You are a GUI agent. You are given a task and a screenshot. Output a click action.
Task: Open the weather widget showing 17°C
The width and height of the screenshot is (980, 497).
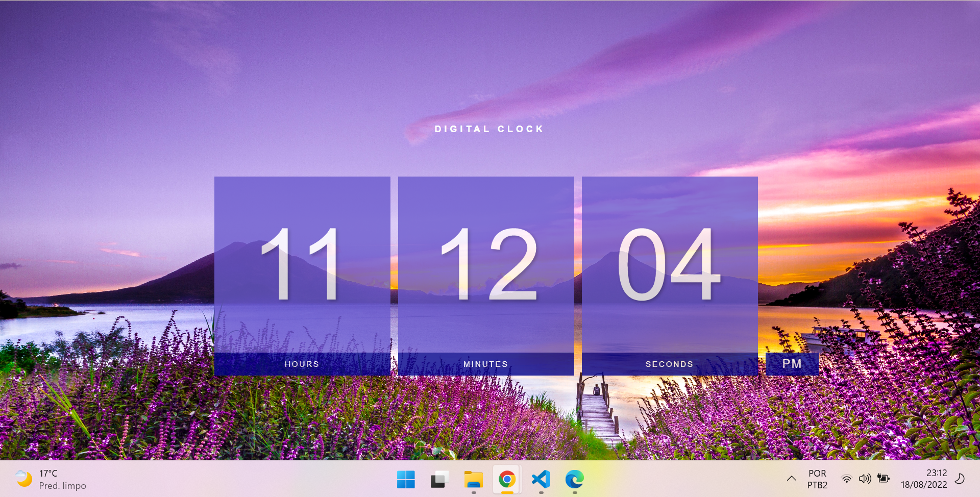[51, 479]
